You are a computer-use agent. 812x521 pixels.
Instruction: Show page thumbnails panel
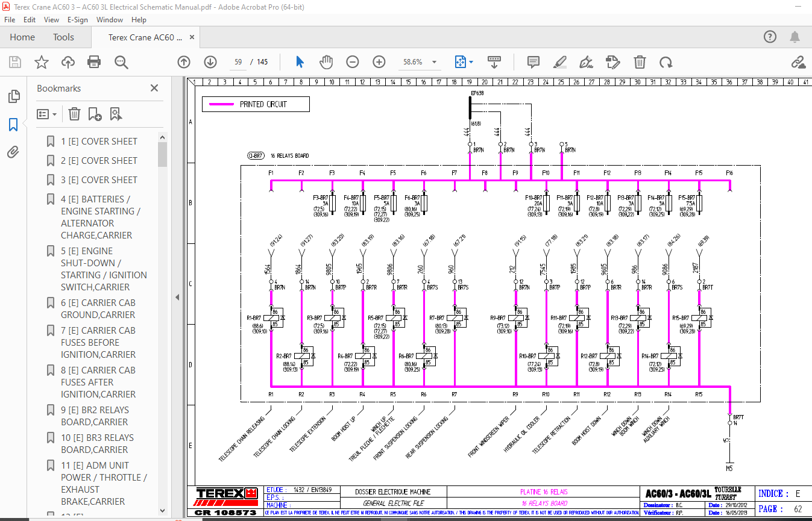pyautogui.click(x=13, y=96)
